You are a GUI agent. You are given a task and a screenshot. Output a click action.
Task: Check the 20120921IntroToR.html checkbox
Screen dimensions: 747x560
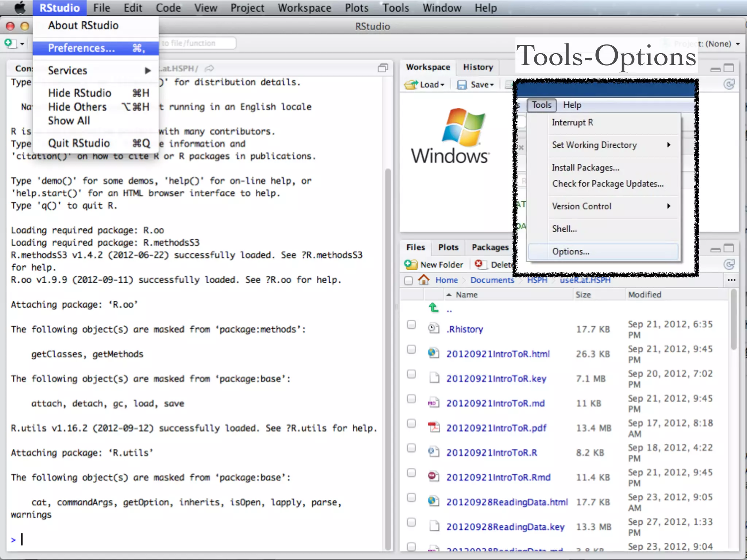(411, 349)
